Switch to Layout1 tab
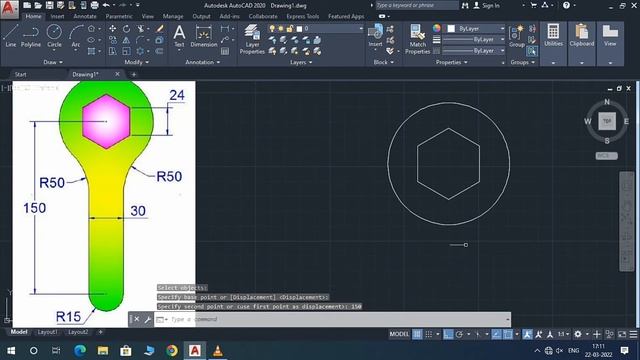The width and height of the screenshot is (640, 360). coord(47,332)
